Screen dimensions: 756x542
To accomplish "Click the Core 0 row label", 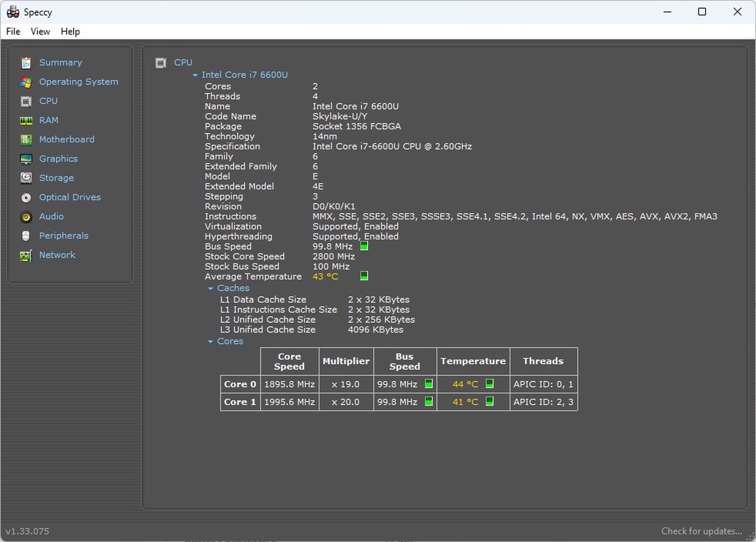I will coord(240,384).
